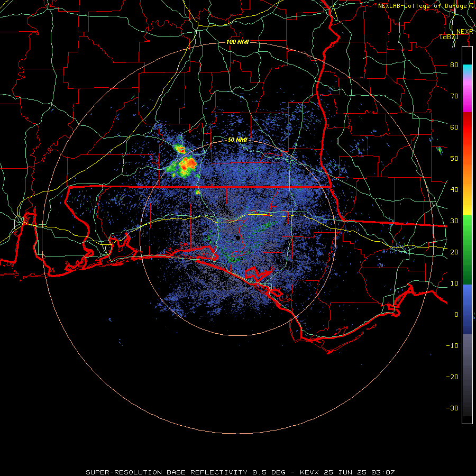Click the small yellow echo south of the state line

[198, 192]
